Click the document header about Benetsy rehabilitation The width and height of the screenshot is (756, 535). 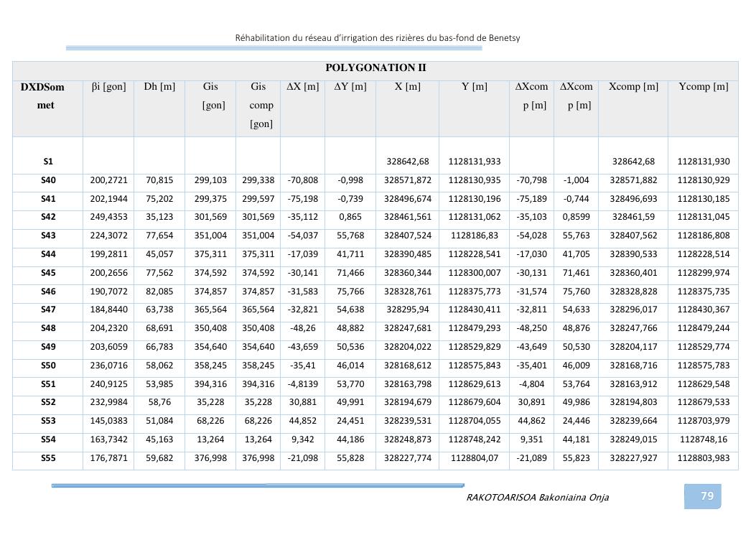click(x=378, y=38)
